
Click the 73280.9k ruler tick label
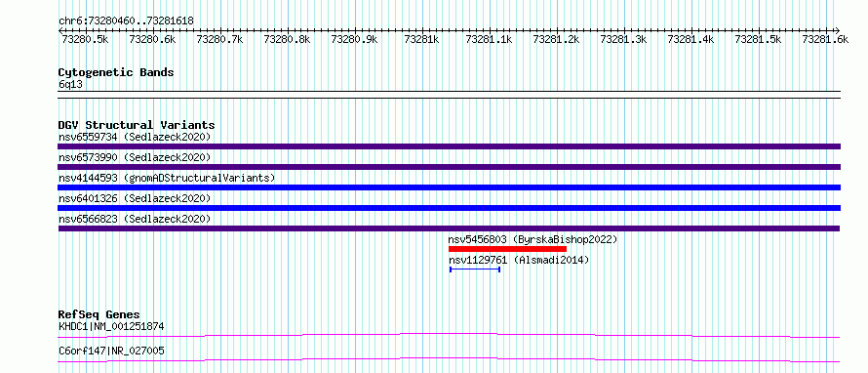(354, 39)
